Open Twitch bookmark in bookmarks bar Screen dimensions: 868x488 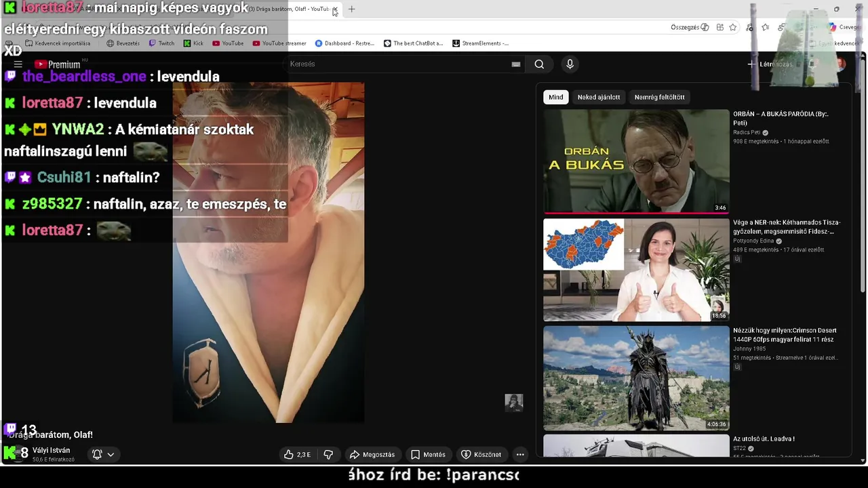click(x=161, y=43)
